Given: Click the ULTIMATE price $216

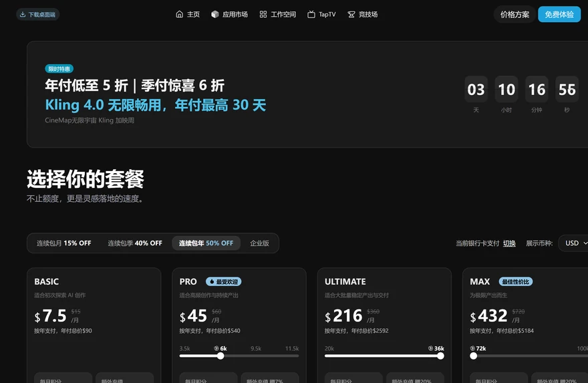Looking at the screenshot, I should pos(343,316).
